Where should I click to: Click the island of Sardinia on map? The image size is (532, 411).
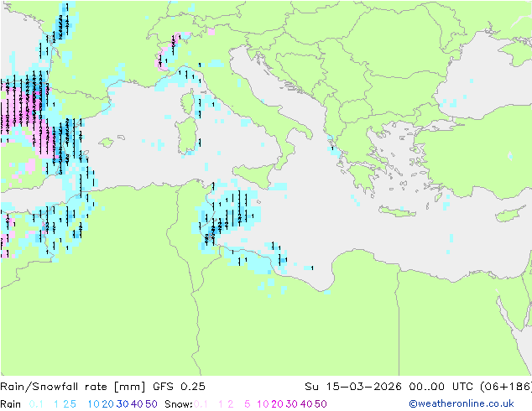point(186,136)
